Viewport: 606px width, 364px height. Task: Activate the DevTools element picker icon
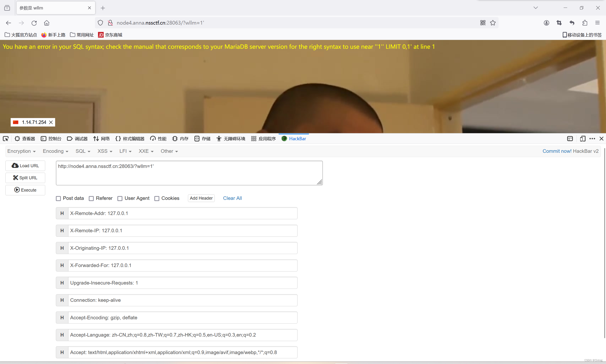click(6, 139)
